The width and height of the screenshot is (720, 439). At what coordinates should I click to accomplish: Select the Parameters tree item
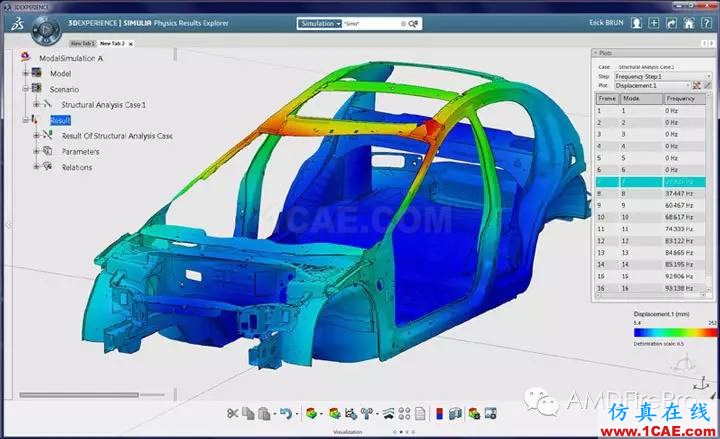tap(80, 152)
